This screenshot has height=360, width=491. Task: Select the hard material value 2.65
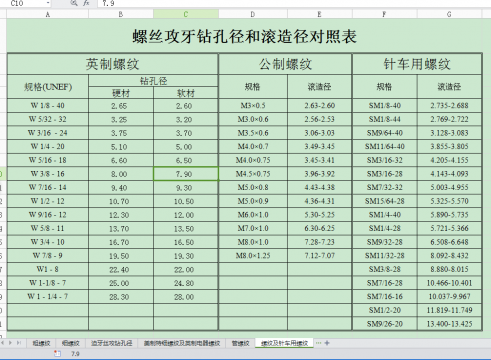coord(121,106)
